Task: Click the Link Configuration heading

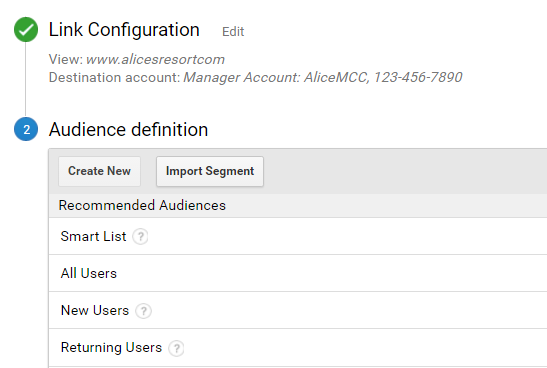Action: click(124, 30)
